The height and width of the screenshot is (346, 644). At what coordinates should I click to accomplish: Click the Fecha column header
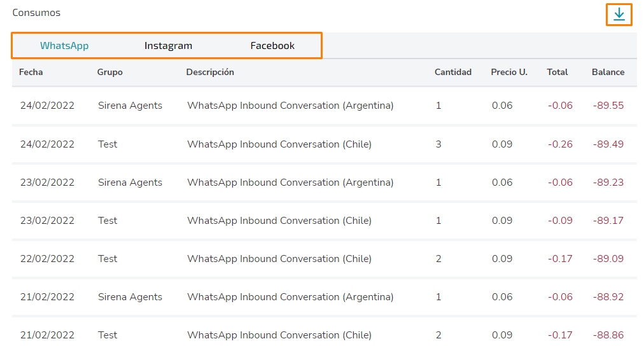(31, 73)
